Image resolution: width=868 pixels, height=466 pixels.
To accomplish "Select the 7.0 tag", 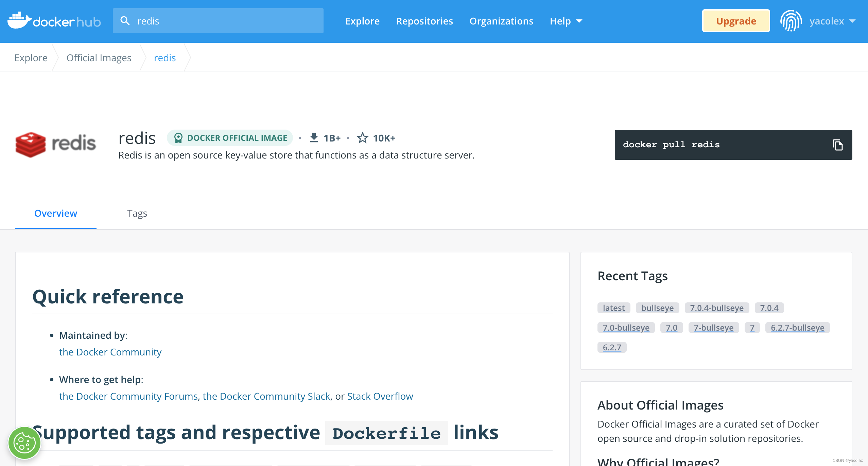I will [672, 328].
